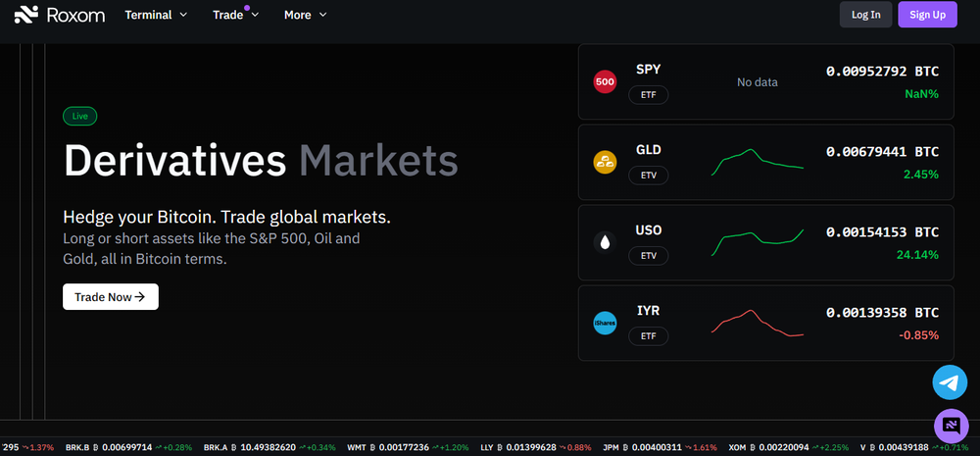The height and width of the screenshot is (456, 980).
Task: Click the IYR red sparkline chart
Action: click(x=758, y=323)
